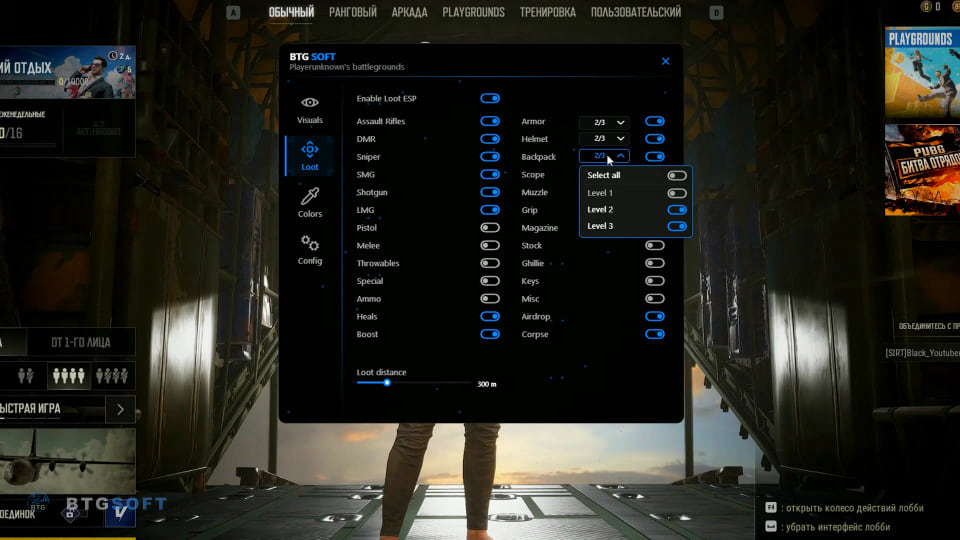Screen dimensions: 960x540
Task: Adjust the Loot distance slider handle
Action: [x=387, y=383]
